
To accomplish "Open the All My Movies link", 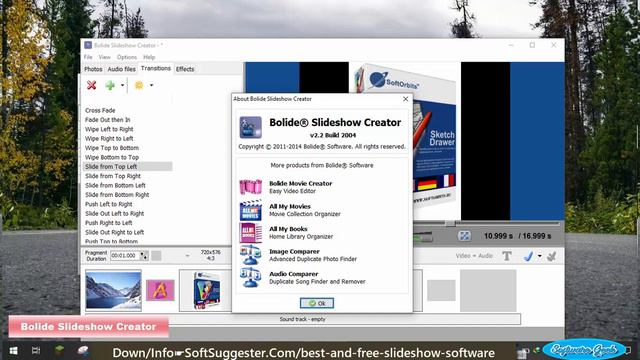I will click(x=290, y=207).
